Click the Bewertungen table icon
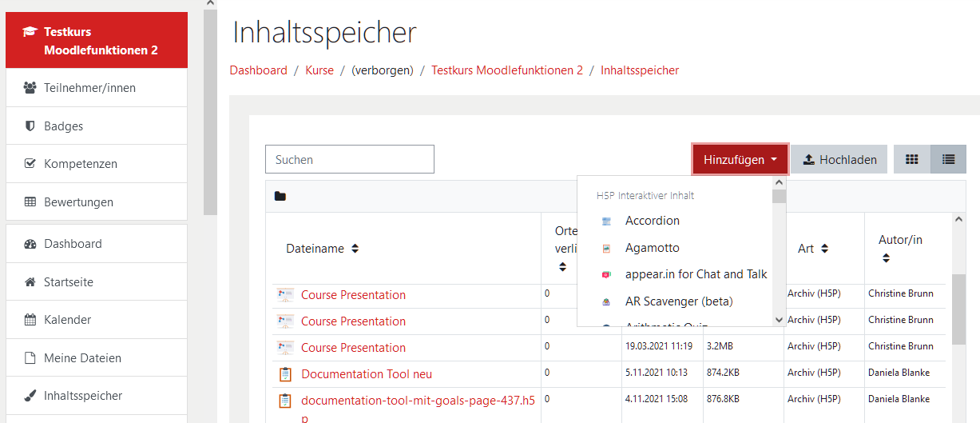This screenshot has width=980, height=423. coord(30,202)
